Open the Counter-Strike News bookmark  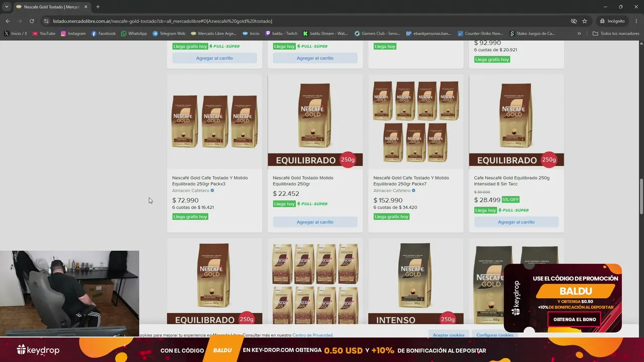pyautogui.click(x=480, y=34)
